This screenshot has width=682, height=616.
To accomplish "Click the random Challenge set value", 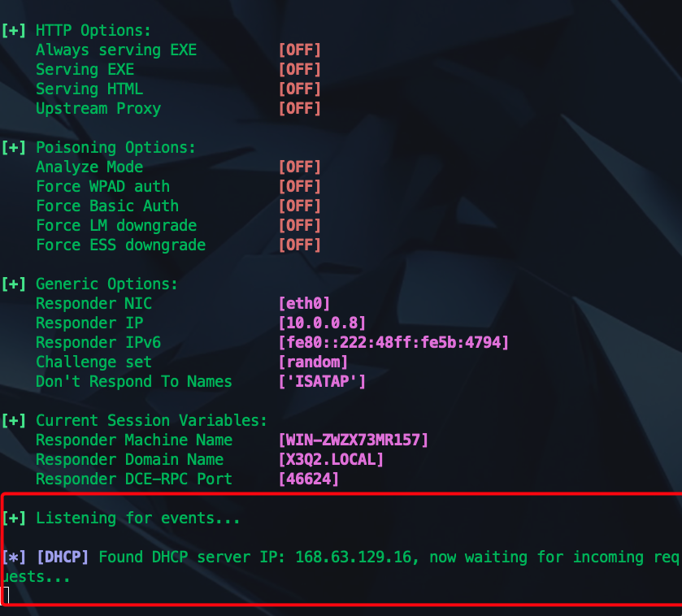I will pos(313,362).
